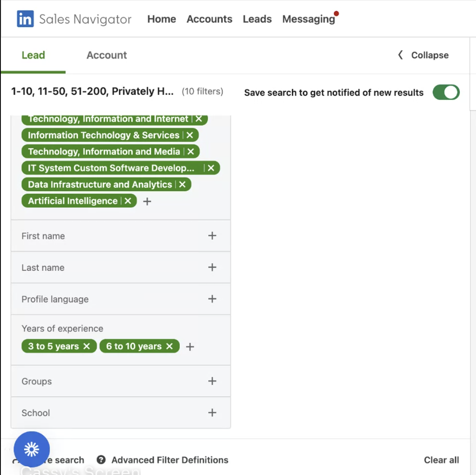Open the Home menu
Screen dimensions: 476x475
tap(161, 19)
